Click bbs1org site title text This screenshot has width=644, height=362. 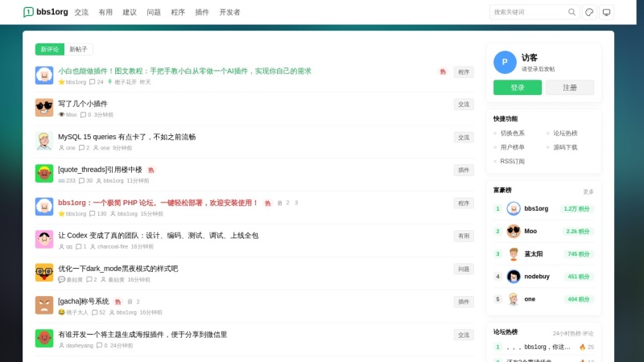[52, 12]
